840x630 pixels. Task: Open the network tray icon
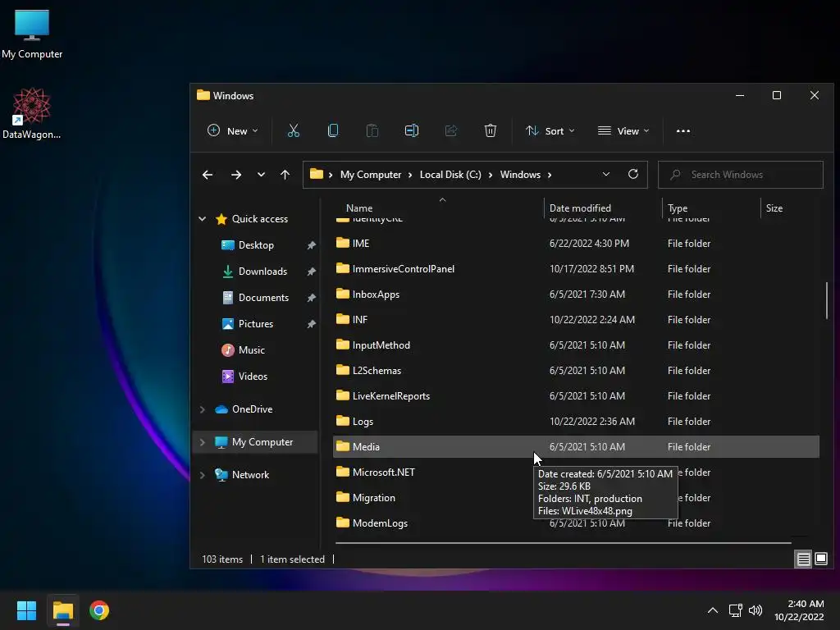pyautogui.click(x=736, y=610)
